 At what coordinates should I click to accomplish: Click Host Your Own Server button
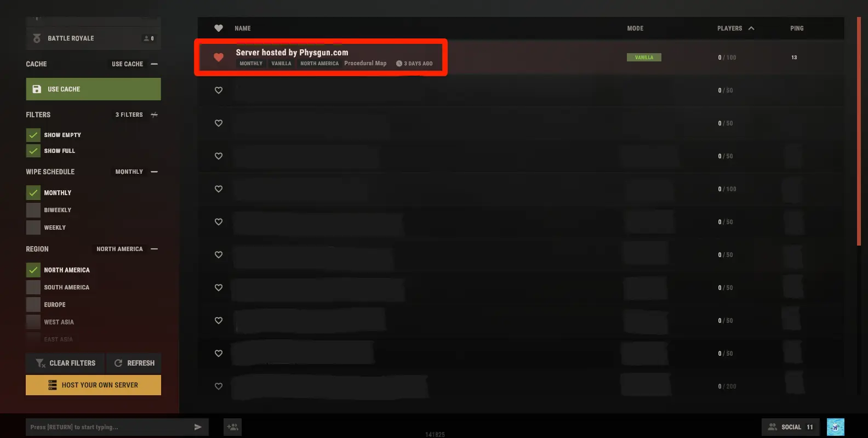coord(93,385)
